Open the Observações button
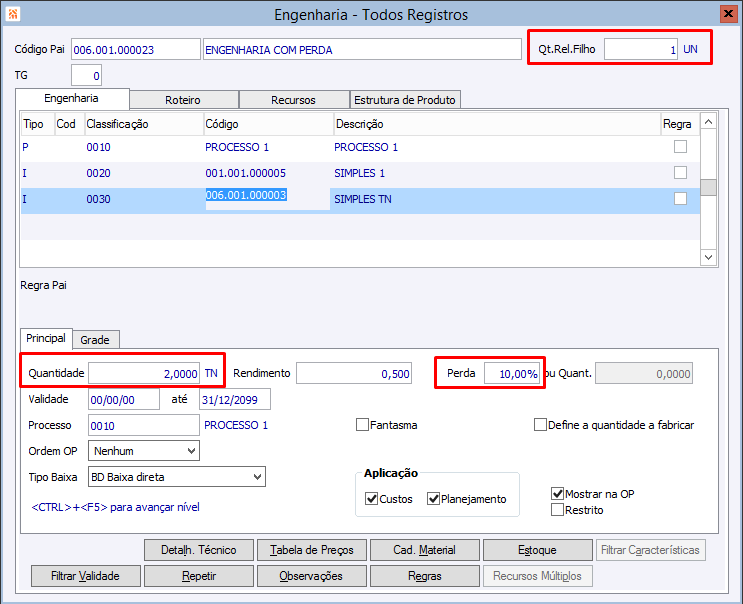The width and height of the screenshot is (743, 604). [312, 576]
